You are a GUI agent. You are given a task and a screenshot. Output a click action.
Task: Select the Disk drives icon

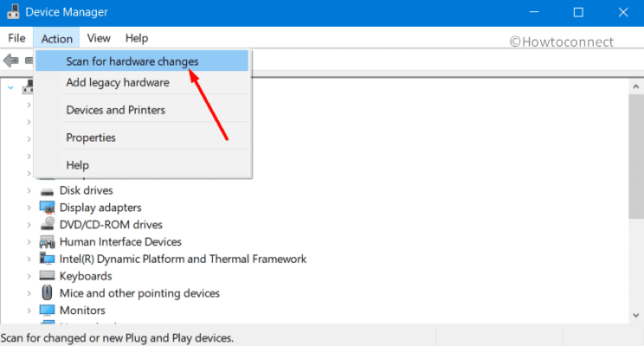pos(48,191)
